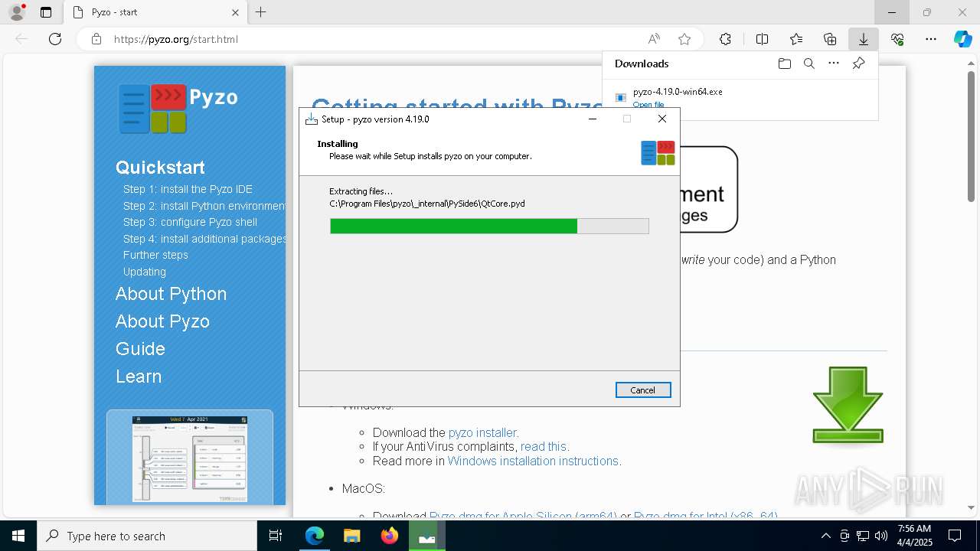Add this page to favorites star
The image size is (980, 551).
684,39
